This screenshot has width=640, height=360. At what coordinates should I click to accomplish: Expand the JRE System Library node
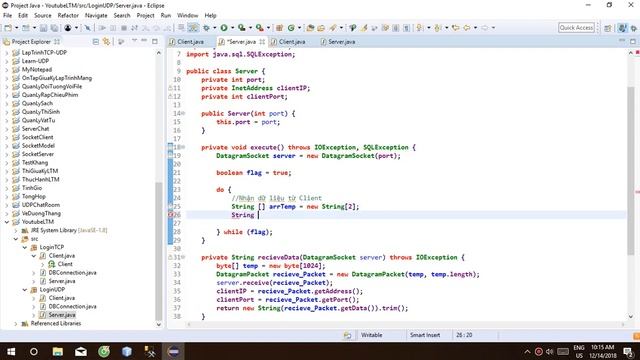tap(16, 231)
